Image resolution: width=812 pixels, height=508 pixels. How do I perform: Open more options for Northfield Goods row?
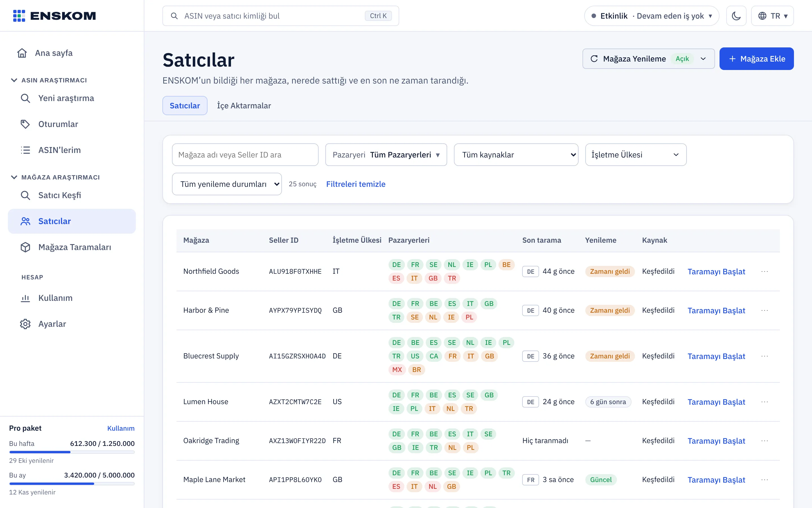coord(765,271)
